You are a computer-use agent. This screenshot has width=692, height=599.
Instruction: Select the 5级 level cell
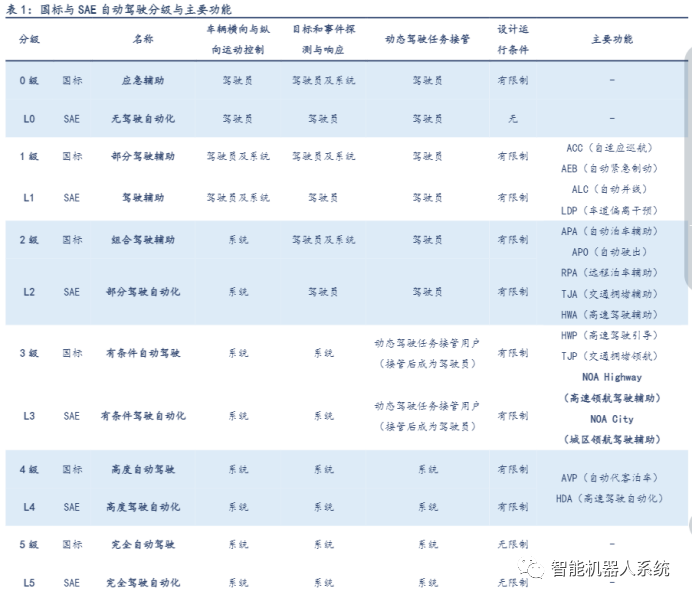tap(29, 544)
